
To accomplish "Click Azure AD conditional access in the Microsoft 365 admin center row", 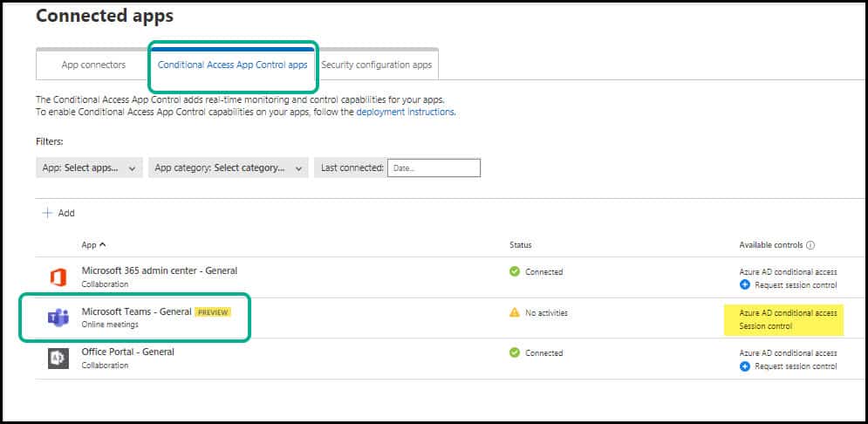I will click(x=789, y=272).
